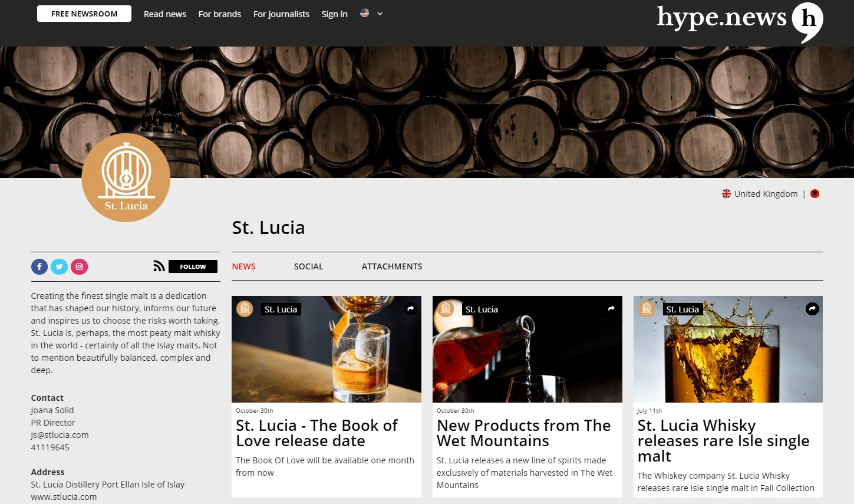This screenshot has width=854, height=504.
Task: Click 'The Book Of Love will be available' summary
Action: [325, 466]
